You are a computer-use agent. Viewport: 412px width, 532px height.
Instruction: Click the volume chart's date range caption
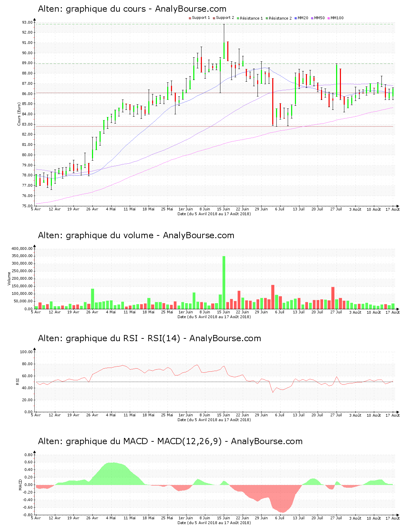(214, 317)
